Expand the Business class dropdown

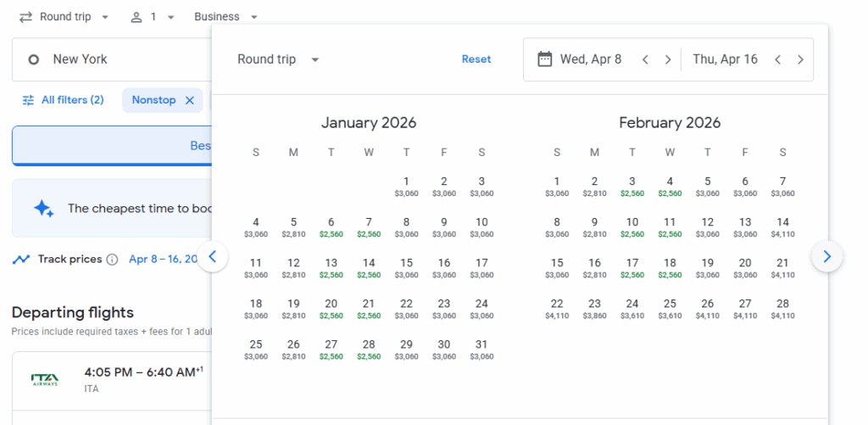(x=225, y=17)
